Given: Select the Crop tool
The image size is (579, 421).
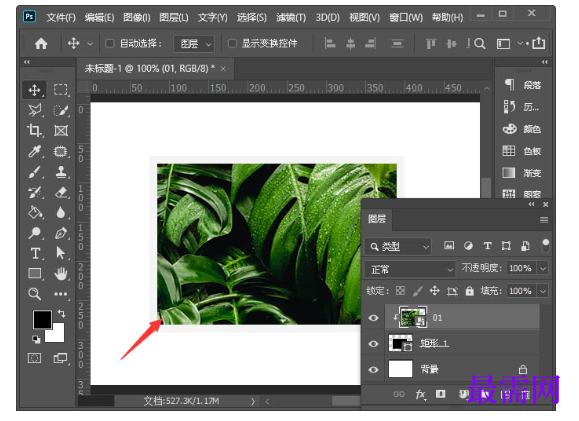Looking at the screenshot, I should click(34, 130).
